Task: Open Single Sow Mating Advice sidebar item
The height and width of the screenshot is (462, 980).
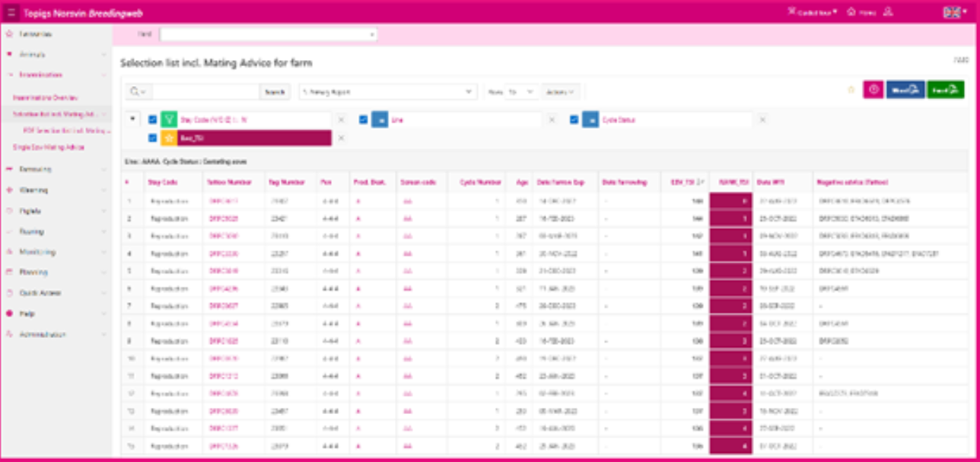Action: [49, 147]
